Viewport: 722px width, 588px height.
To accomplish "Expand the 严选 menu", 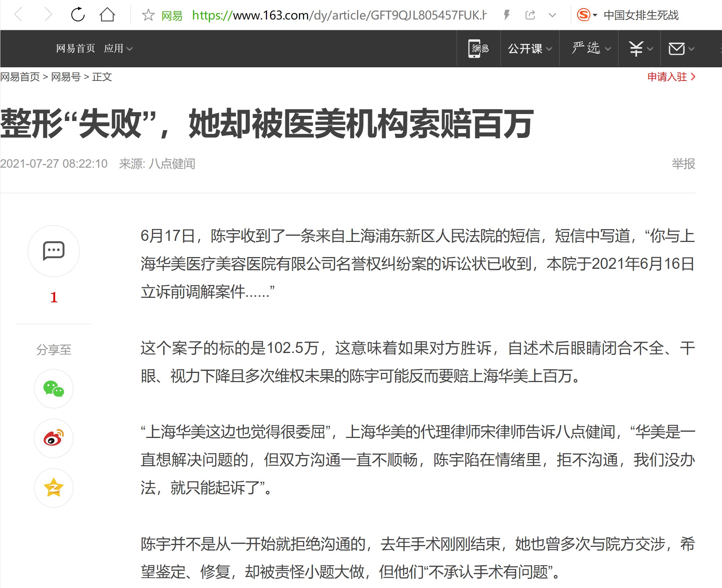I will tap(591, 48).
